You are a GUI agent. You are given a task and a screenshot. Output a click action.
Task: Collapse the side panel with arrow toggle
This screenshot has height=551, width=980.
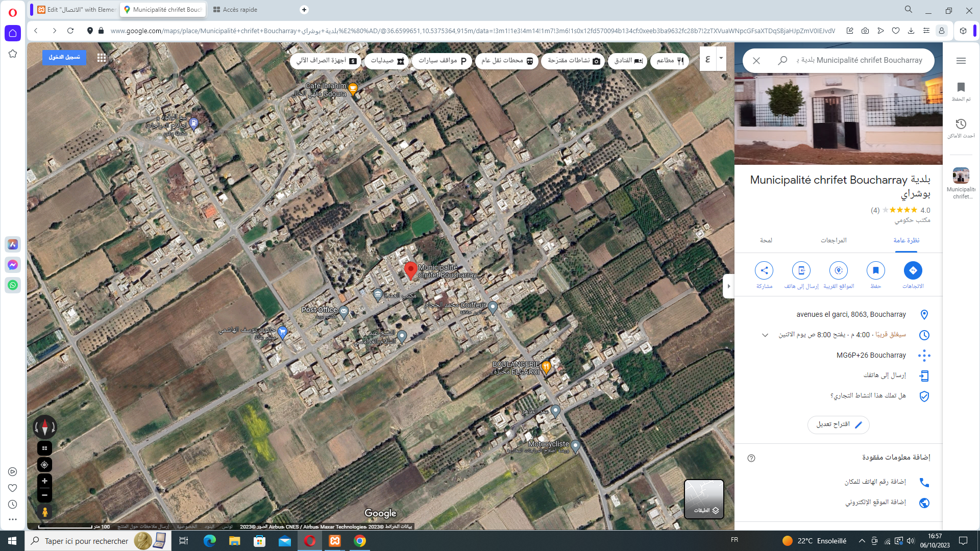[728, 286]
